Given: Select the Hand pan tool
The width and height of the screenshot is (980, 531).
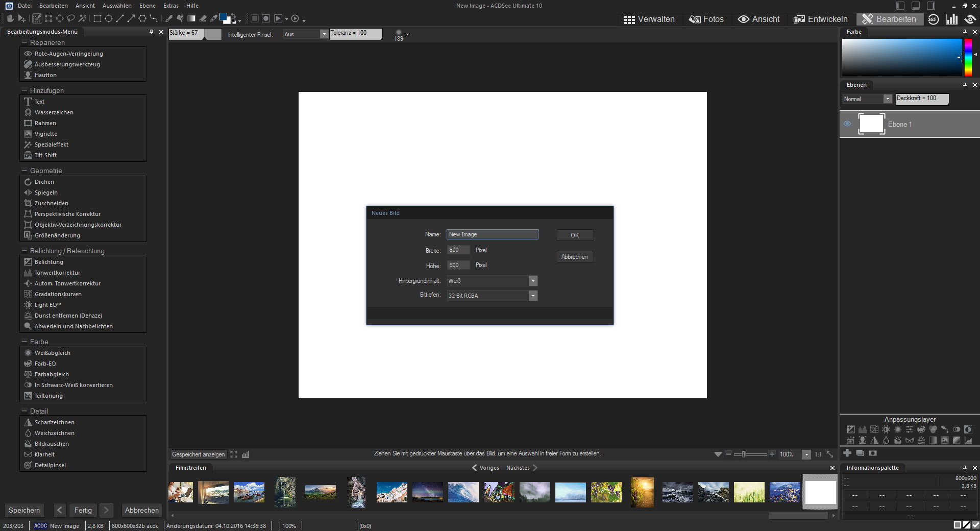Looking at the screenshot, I should (x=10, y=19).
